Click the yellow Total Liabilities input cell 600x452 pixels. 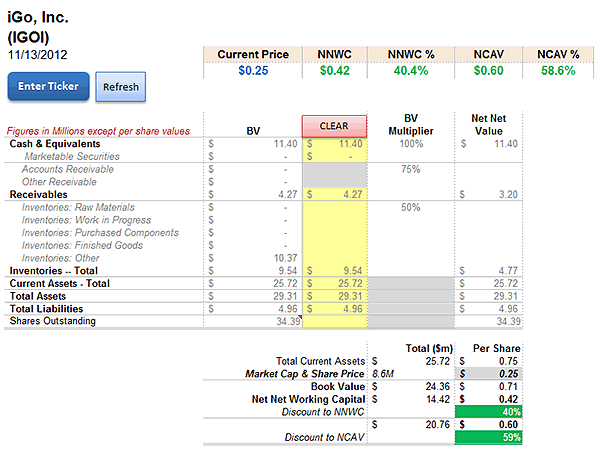[x=335, y=309]
